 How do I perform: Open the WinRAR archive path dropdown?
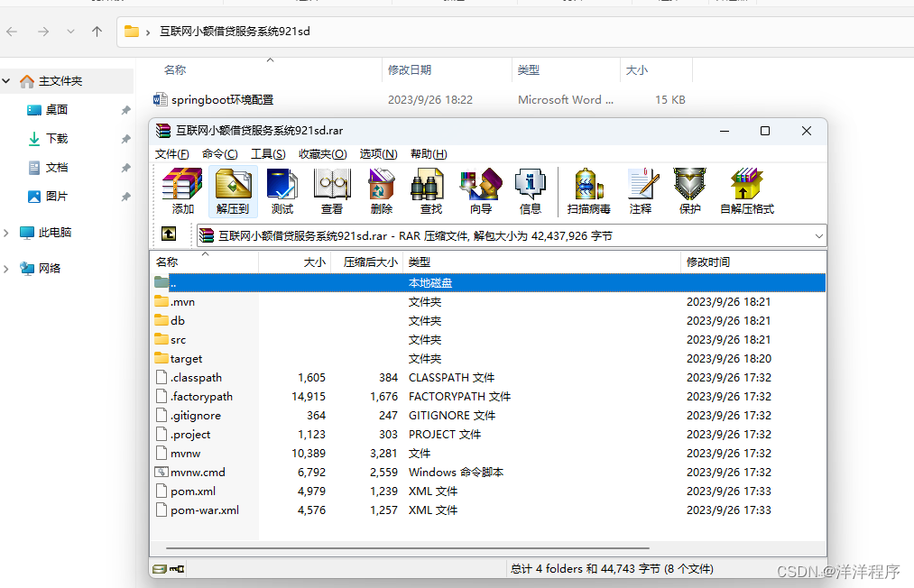pos(818,236)
